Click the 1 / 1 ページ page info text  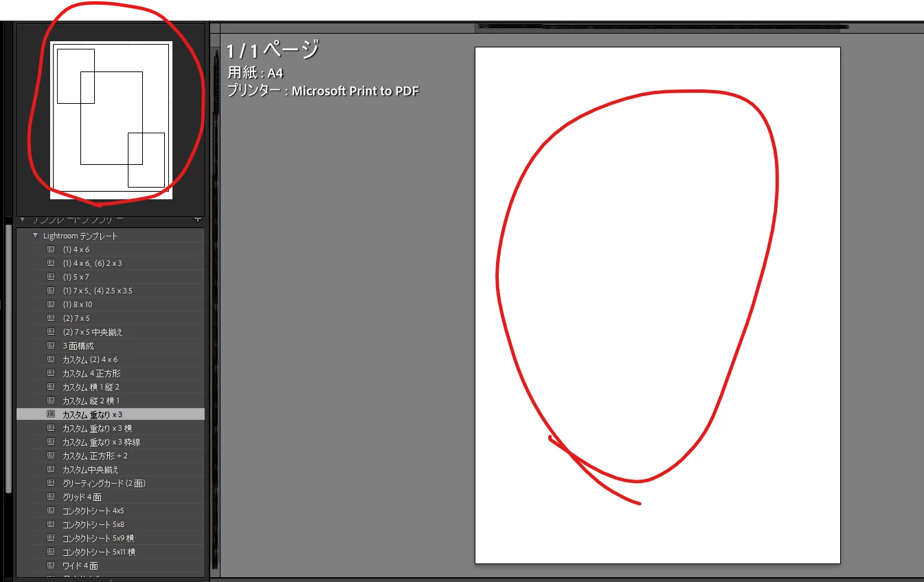(x=273, y=50)
